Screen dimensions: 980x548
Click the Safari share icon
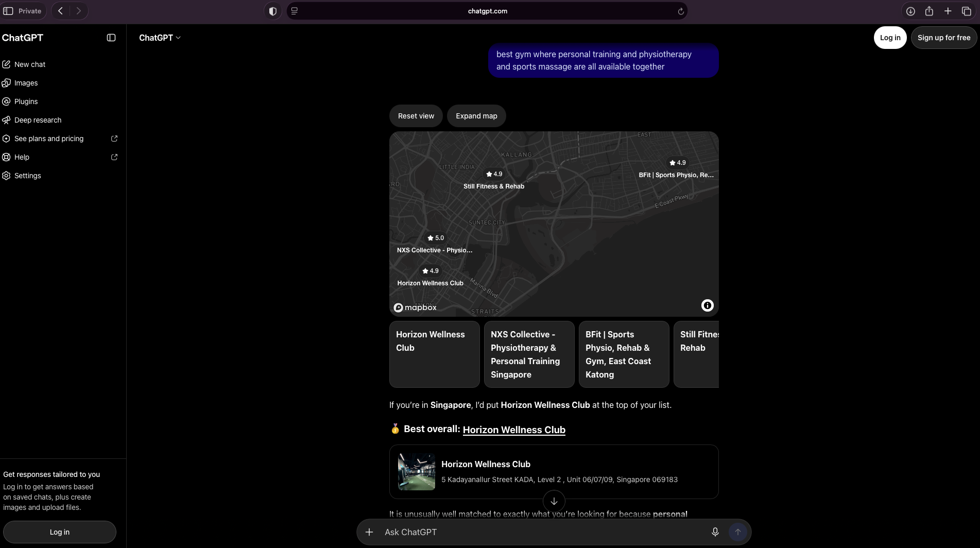click(x=929, y=11)
